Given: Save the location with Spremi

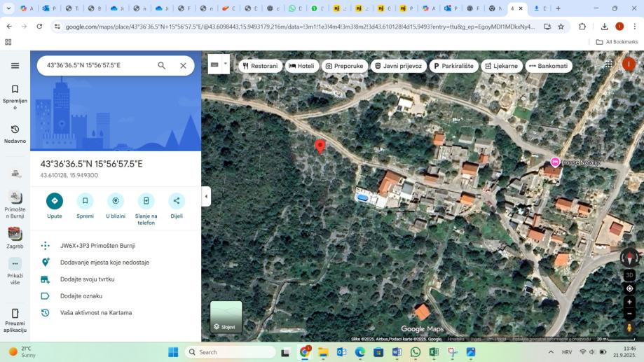Looking at the screenshot, I should (x=85, y=206).
